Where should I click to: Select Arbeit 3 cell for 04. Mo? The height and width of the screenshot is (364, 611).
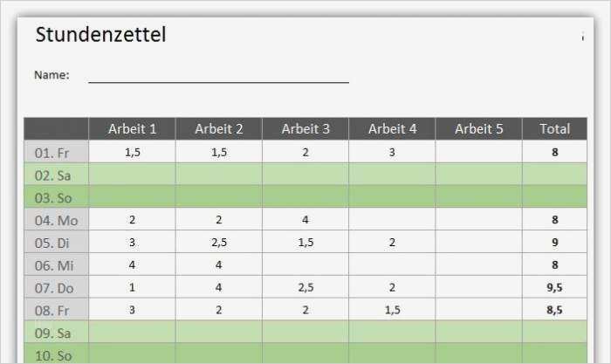click(305, 220)
